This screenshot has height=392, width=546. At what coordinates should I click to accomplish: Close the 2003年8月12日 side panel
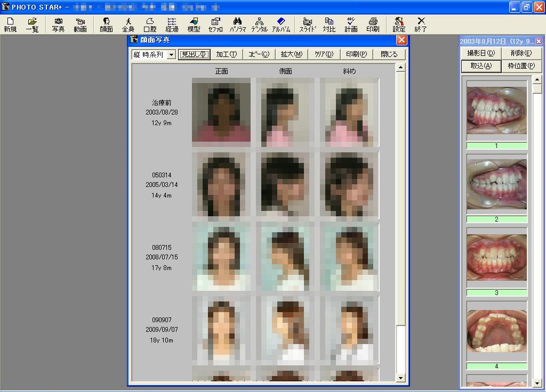tap(539, 41)
